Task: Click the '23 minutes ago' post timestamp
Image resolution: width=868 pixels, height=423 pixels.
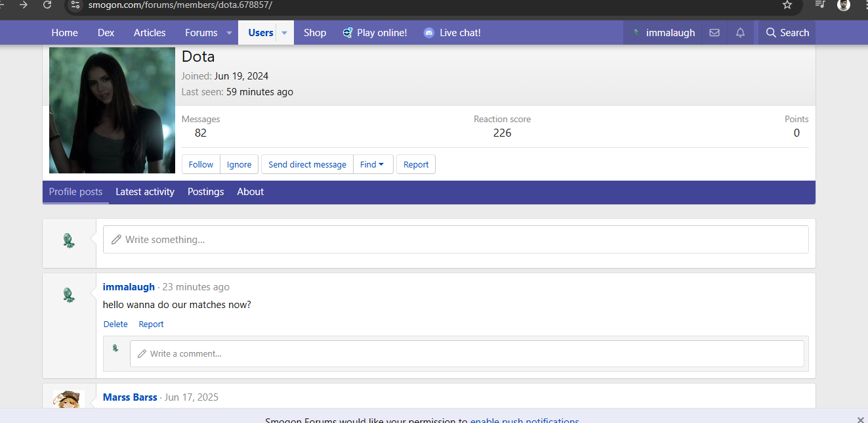Action: [196, 287]
